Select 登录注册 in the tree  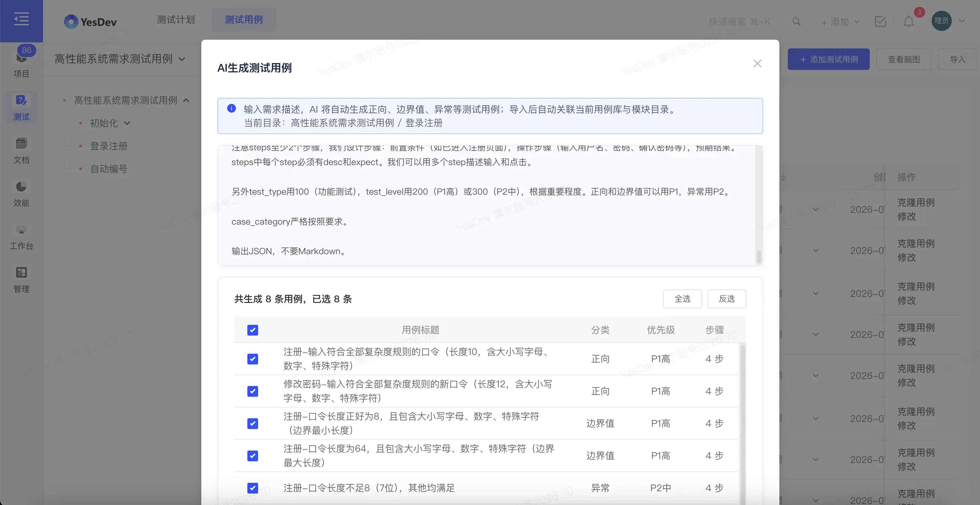coord(109,146)
